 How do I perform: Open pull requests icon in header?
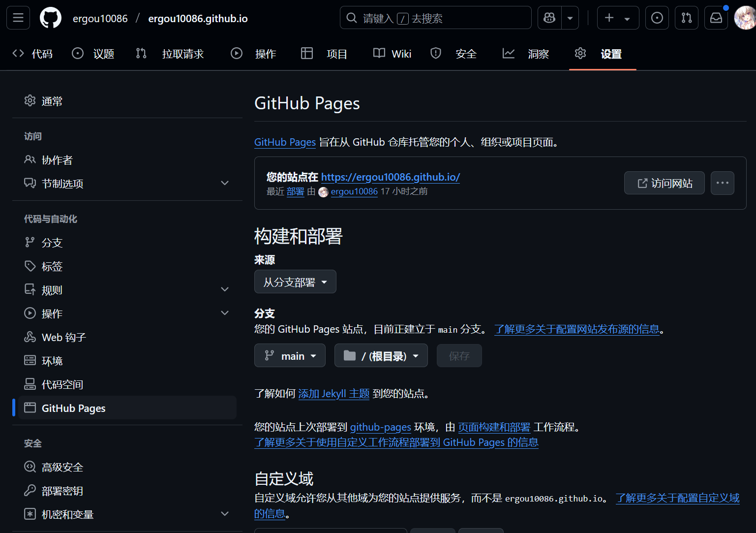[687, 18]
